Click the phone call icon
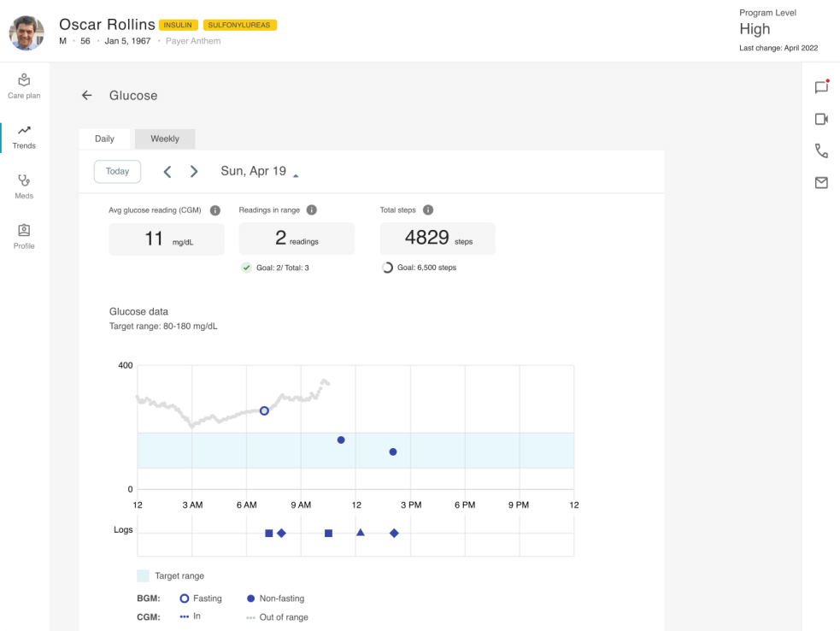840x631 pixels. pyautogui.click(x=822, y=150)
